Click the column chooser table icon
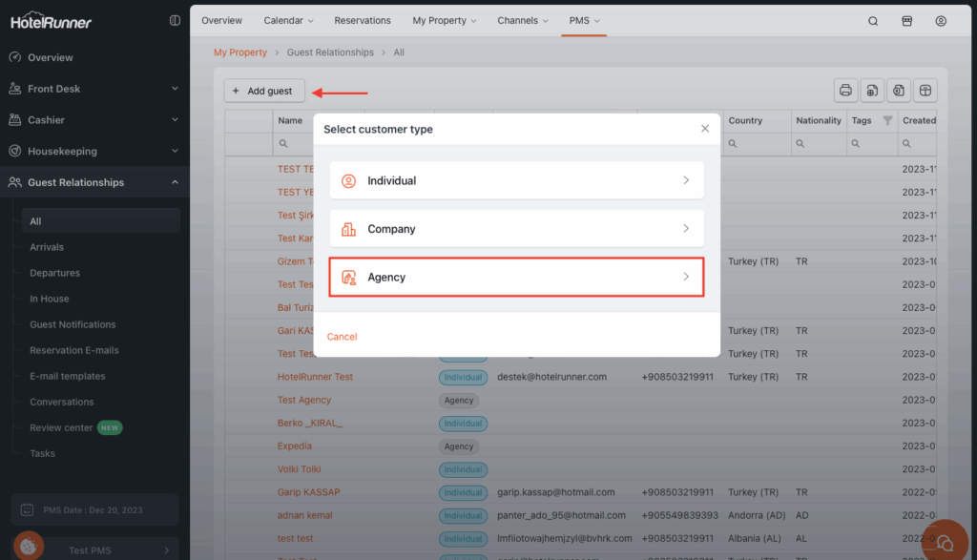Screen dimensions: 977x560 click(924, 91)
